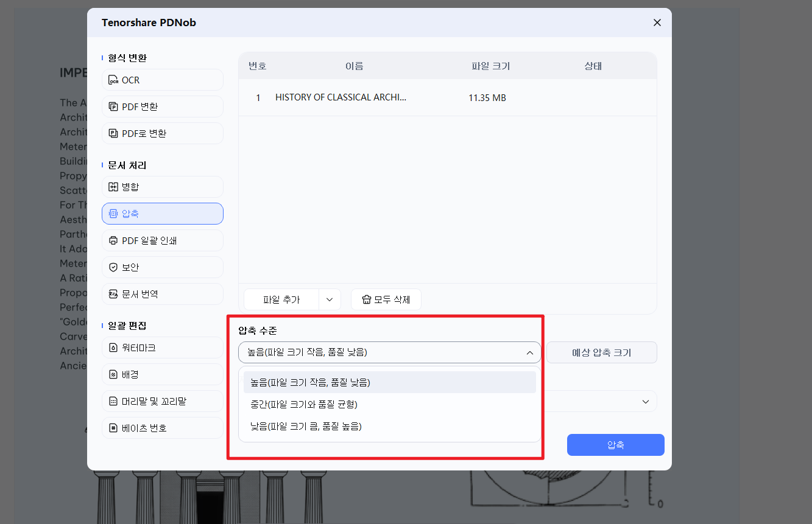Open the OCR tool in sidebar
The height and width of the screenshot is (524, 812).
(163, 80)
